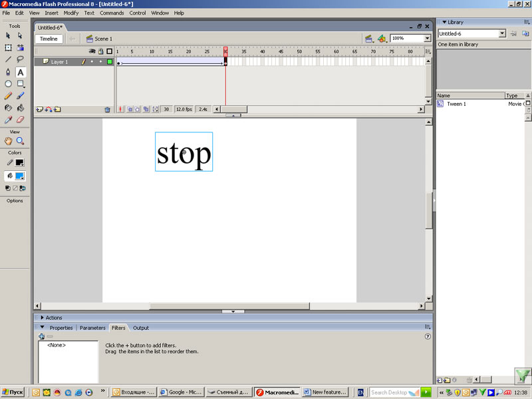The width and height of the screenshot is (532, 399).
Task: Add a filter with the plus button
Action: pyautogui.click(x=42, y=336)
